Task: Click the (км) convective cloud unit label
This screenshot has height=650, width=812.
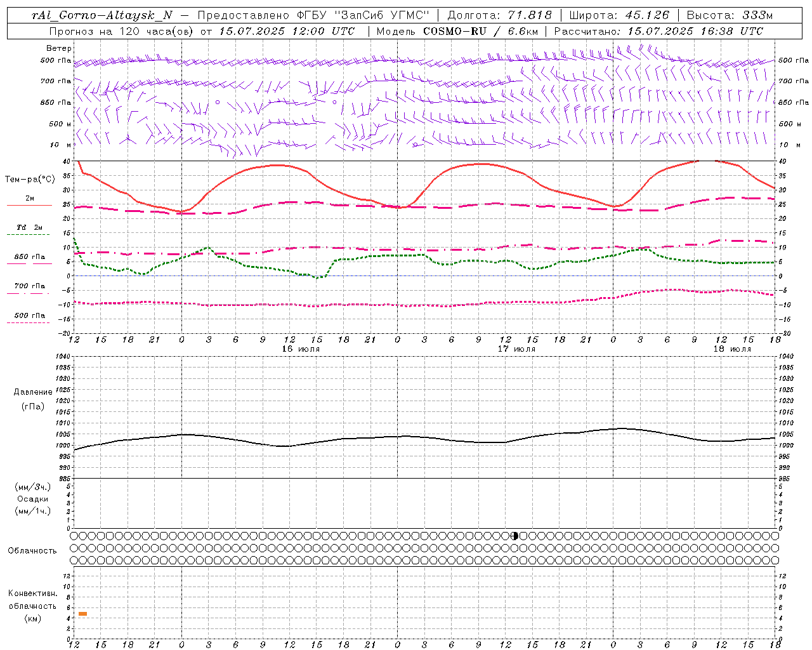Action: click(32, 618)
